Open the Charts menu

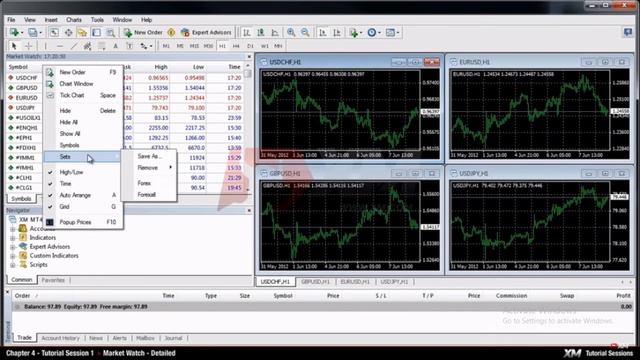coord(74,20)
